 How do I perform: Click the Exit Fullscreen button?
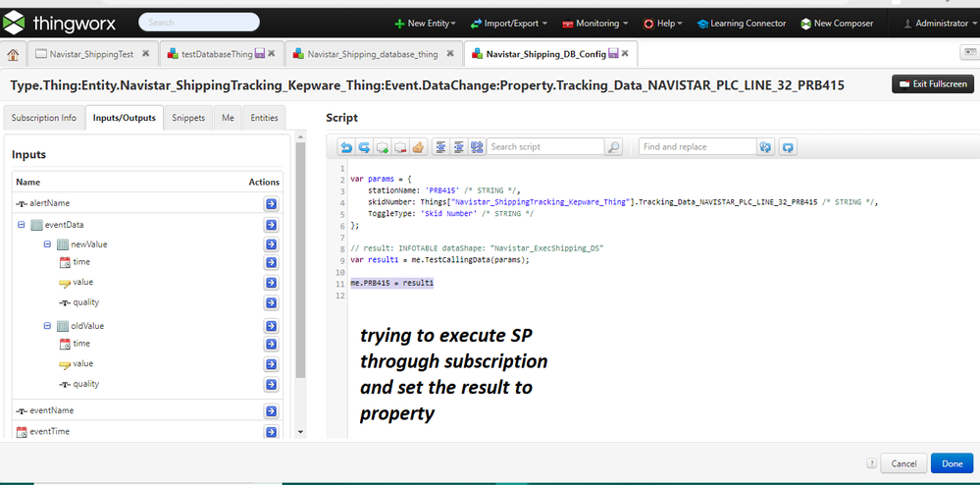tap(933, 83)
